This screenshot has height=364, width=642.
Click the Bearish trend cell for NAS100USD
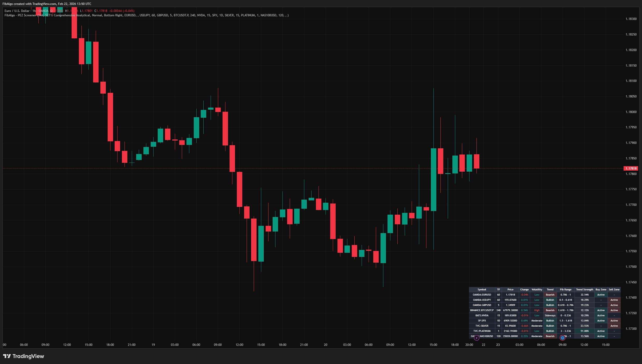[550, 336]
